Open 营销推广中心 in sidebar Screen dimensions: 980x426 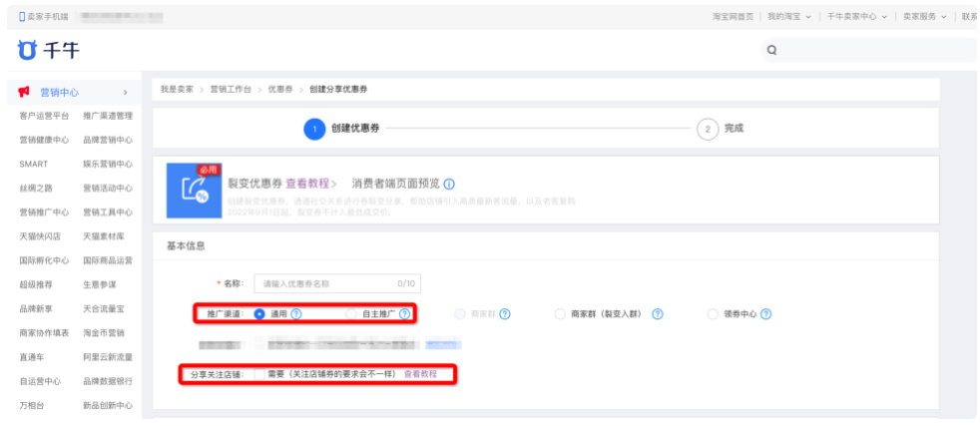click(44, 213)
